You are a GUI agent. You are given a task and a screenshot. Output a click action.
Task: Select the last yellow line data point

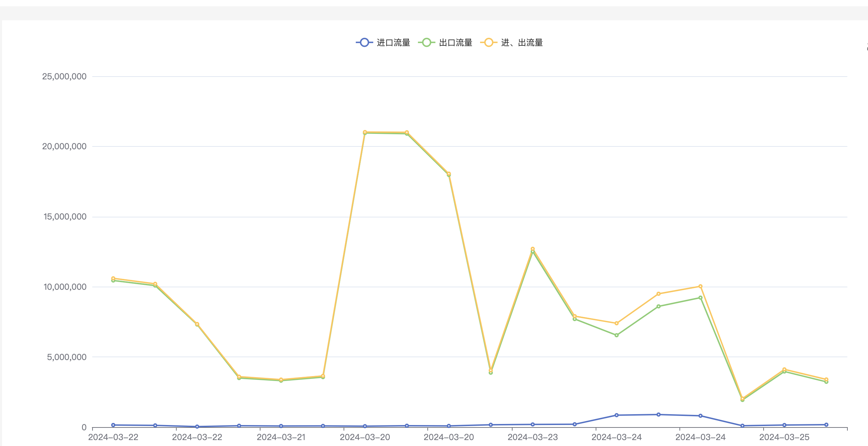826,379
